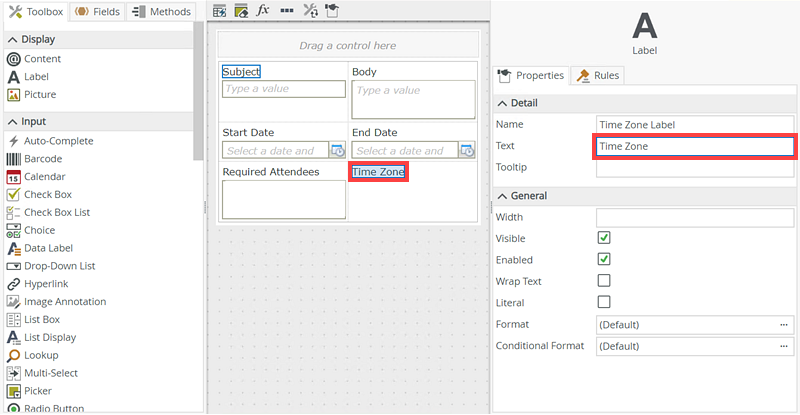Click the End Date field on canvas
Image resolution: width=800 pixels, height=415 pixels.
[x=405, y=151]
